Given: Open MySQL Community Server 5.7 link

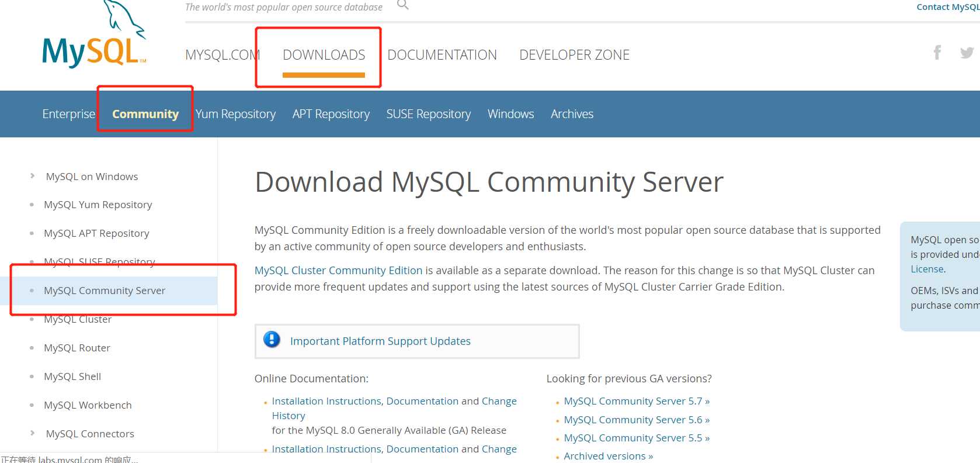Looking at the screenshot, I should pyautogui.click(x=637, y=401).
